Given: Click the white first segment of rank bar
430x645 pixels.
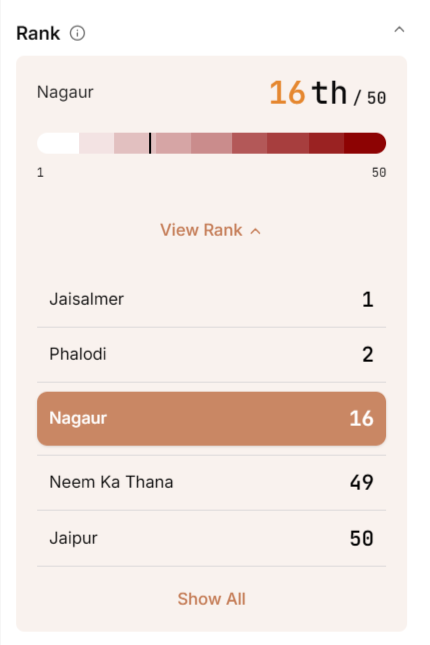Looking at the screenshot, I should point(58,143).
